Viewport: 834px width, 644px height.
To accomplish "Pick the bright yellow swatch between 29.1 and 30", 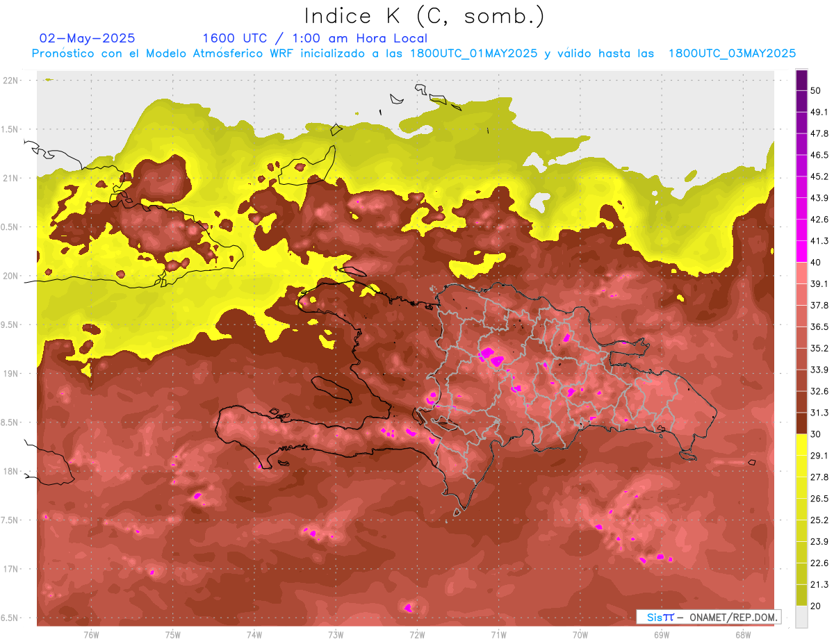I will (x=801, y=445).
